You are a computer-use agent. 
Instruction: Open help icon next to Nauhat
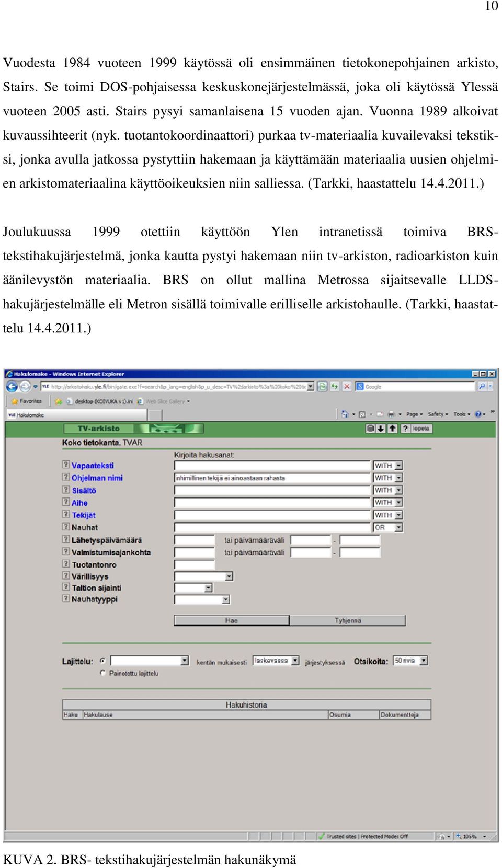pos(66,527)
